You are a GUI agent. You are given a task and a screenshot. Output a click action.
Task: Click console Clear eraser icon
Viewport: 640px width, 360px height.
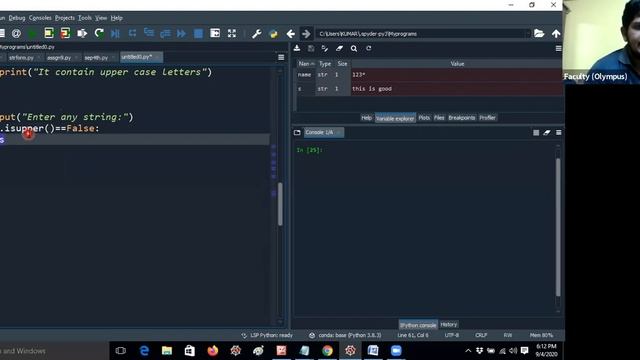(547, 132)
